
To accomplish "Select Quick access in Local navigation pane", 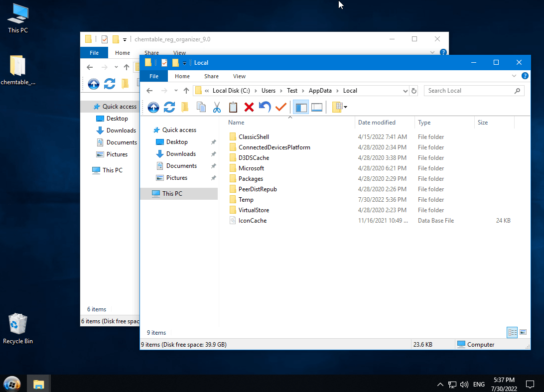I will (179, 130).
